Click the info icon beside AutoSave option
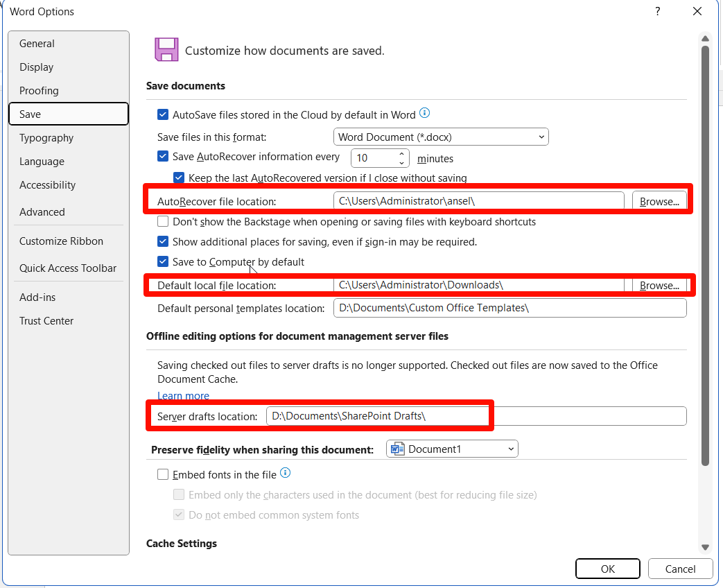 425,113
